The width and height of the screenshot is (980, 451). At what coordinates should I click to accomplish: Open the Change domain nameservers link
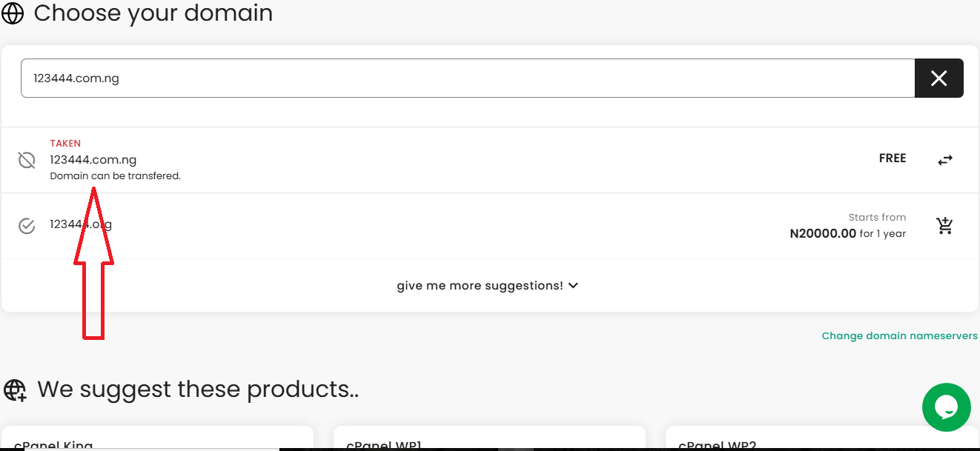coord(899,335)
